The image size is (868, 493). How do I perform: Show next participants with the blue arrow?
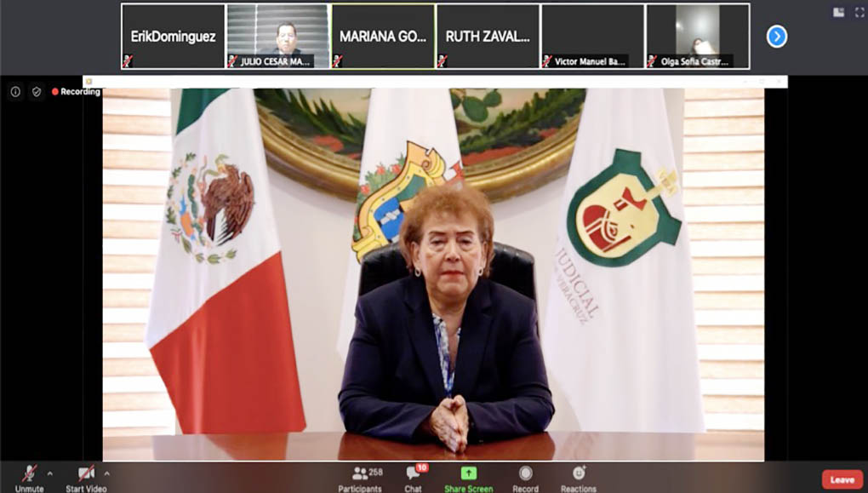(776, 37)
